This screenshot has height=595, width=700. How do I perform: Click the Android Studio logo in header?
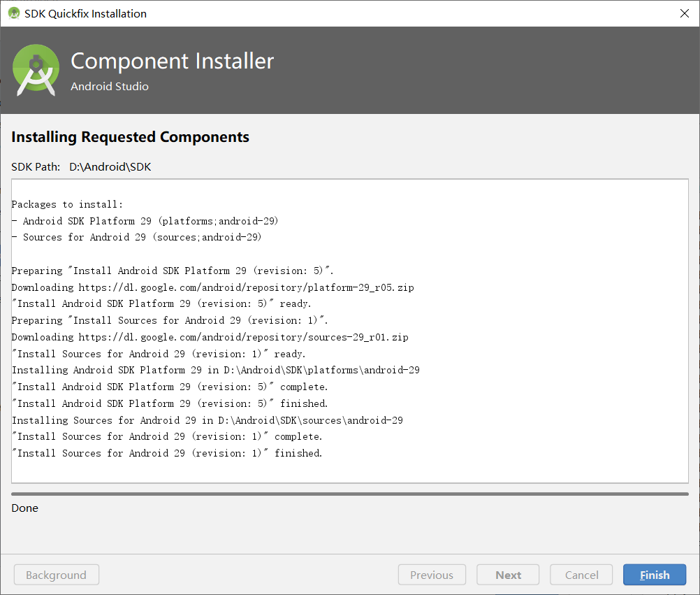(36, 70)
